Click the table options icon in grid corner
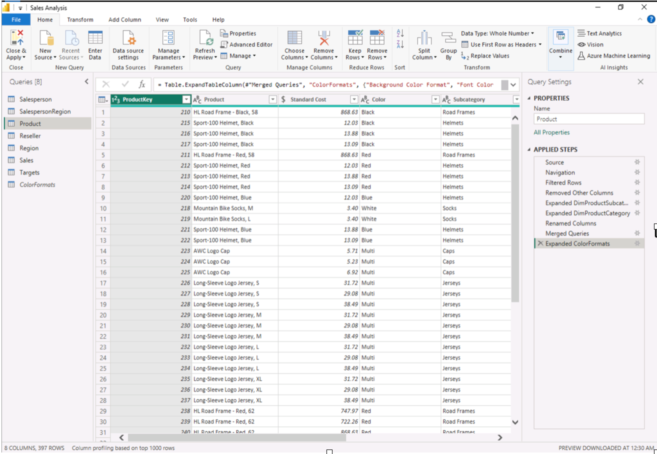This screenshot has height=454, width=657. 103,100
